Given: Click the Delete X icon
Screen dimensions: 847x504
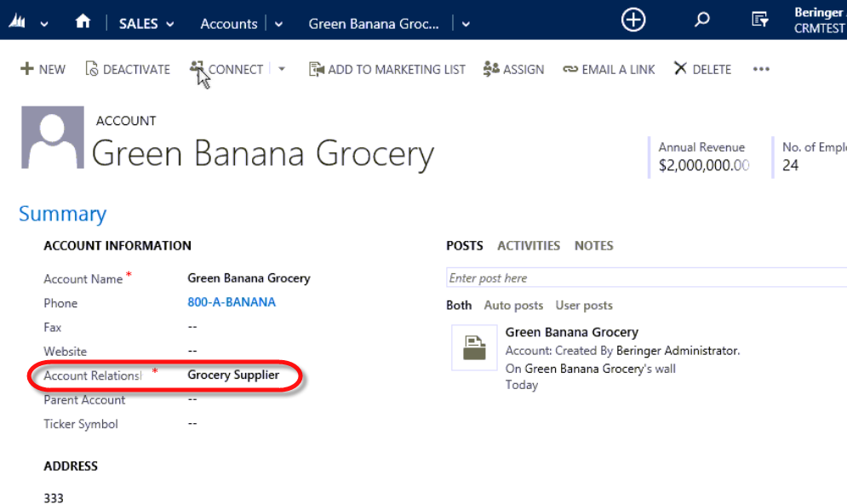Looking at the screenshot, I should coord(680,68).
